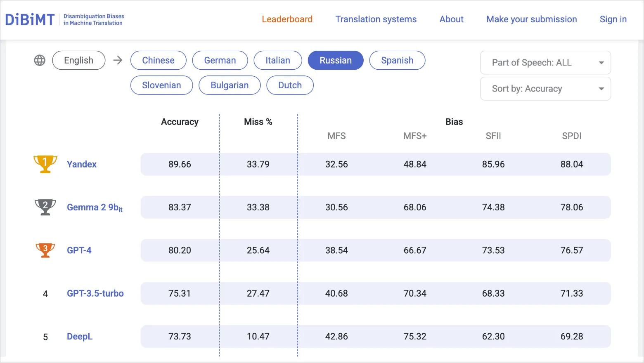644x363 pixels.
Task: Click rank number 4
Action: click(45, 294)
